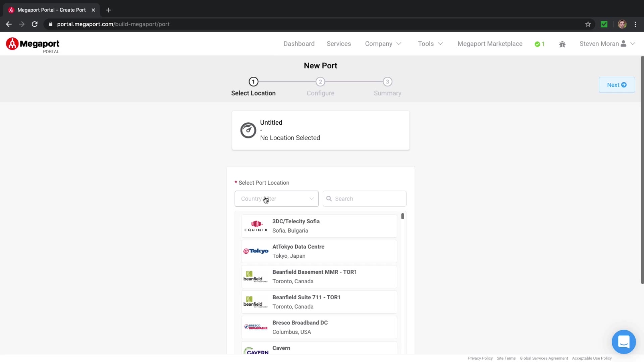Open the Services page
The image size is (644, 362).
[x=339, y=44]
